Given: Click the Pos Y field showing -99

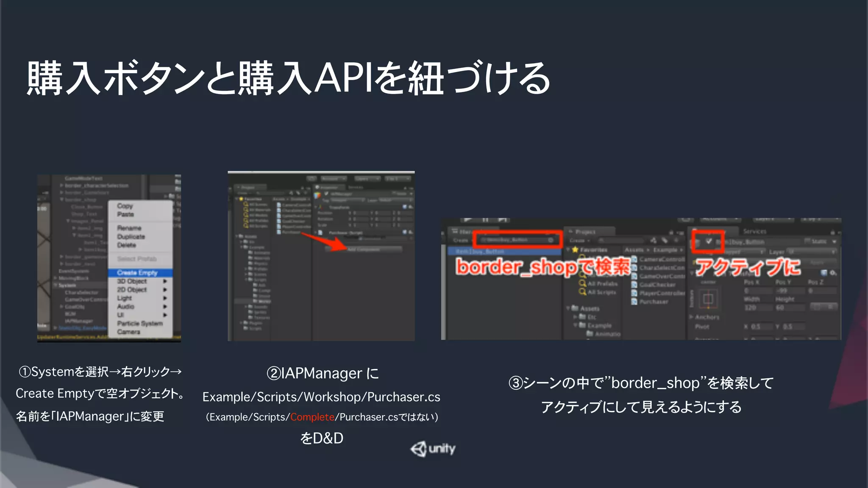Looking at the screenshot, I should click(x=790, y=291).
